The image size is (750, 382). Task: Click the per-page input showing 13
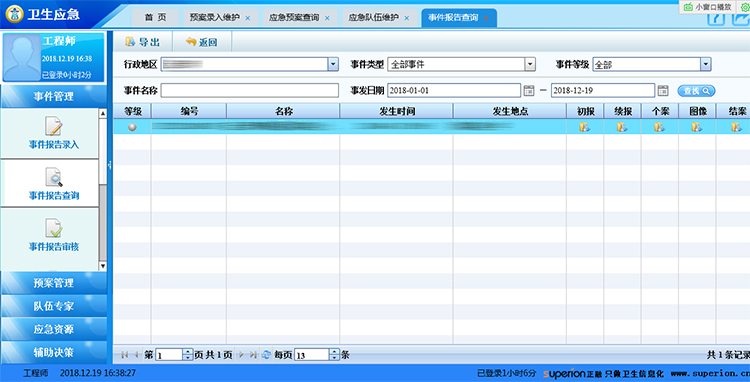(312, 355)
